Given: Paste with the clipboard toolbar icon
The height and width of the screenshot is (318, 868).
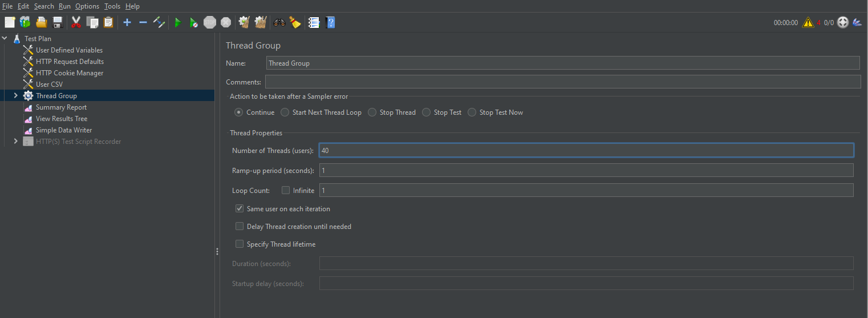Looking at the screenshot, I should [x=108, y=22].
